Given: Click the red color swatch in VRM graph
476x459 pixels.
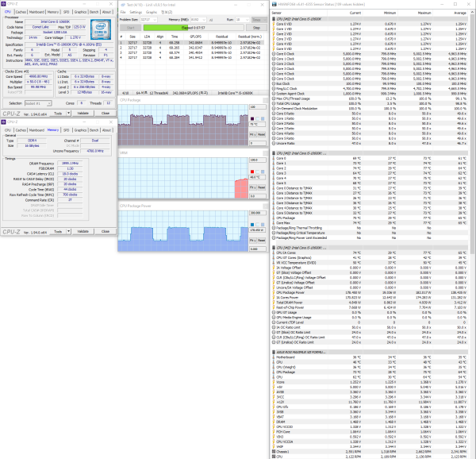Looking at the screenshot, I should coord(253,172).
